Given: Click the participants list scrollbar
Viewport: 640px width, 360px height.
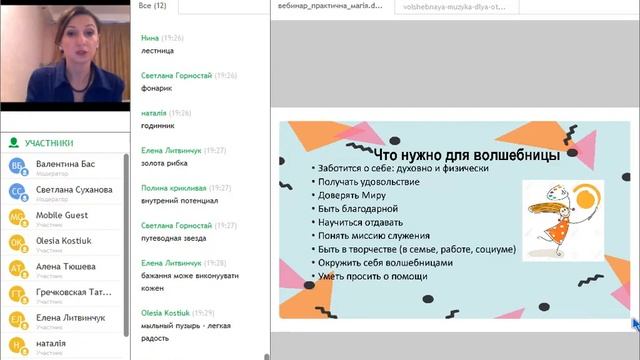Looking at the screenshot, I should [x=126, y=245].
